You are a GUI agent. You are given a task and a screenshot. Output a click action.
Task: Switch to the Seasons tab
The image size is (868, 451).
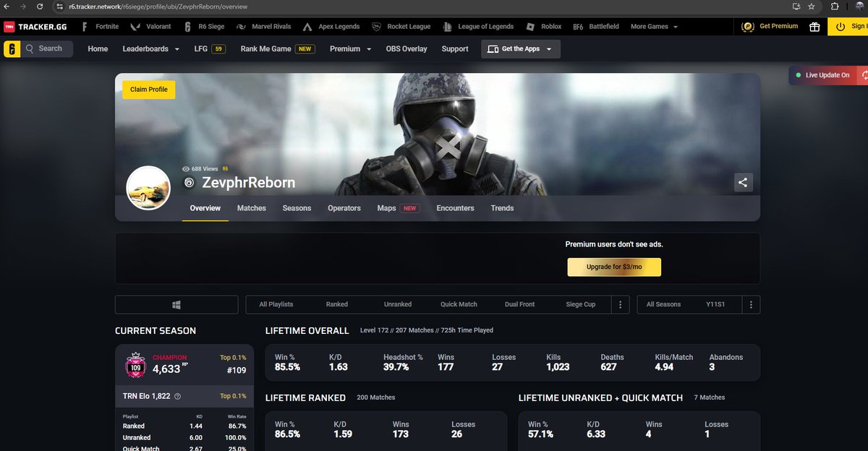tap(297, 208)
